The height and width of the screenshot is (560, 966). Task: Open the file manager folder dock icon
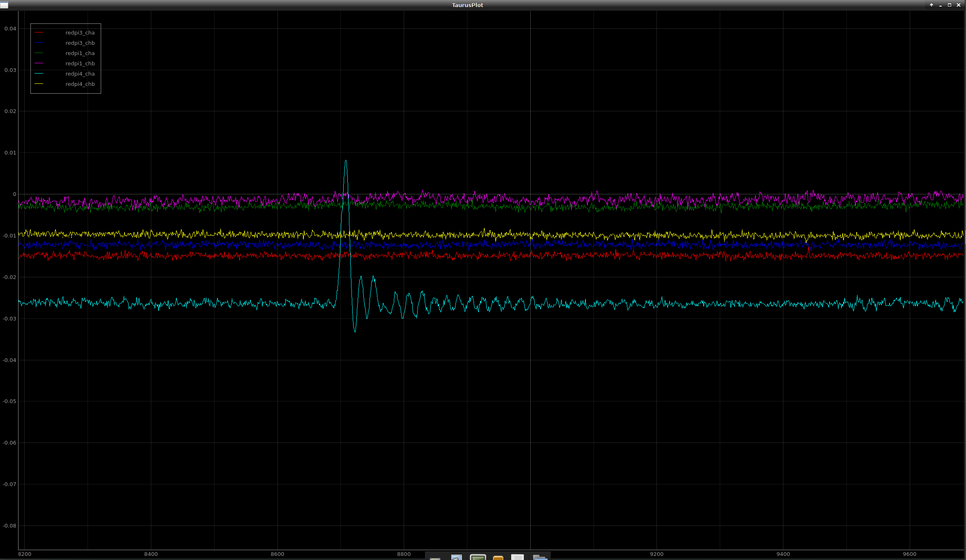(540, 557)
